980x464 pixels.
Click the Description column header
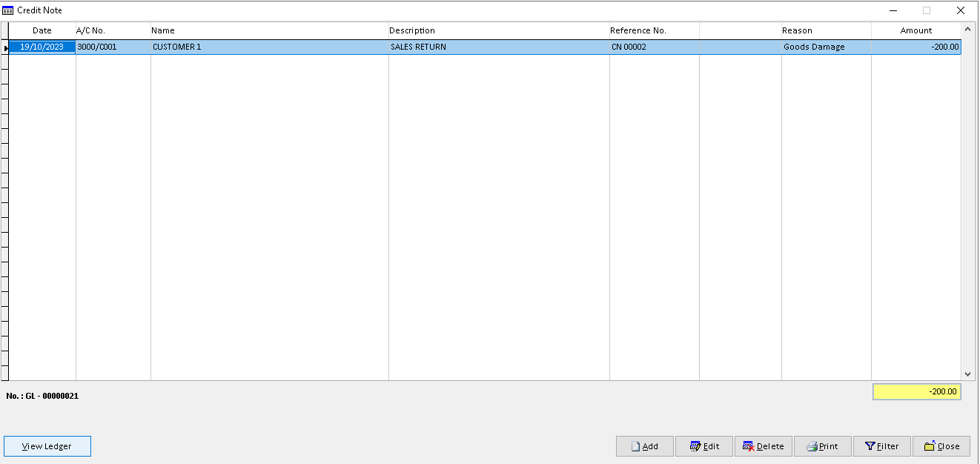tap(499, 30)
